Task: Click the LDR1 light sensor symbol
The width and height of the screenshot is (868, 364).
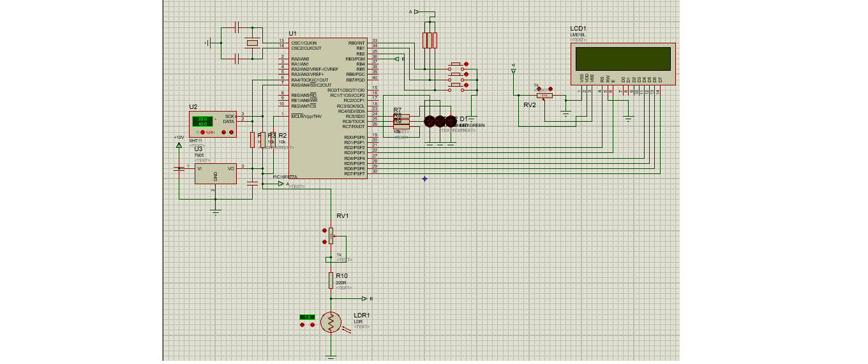Action: pyautogui.click(x=331, y=322)
